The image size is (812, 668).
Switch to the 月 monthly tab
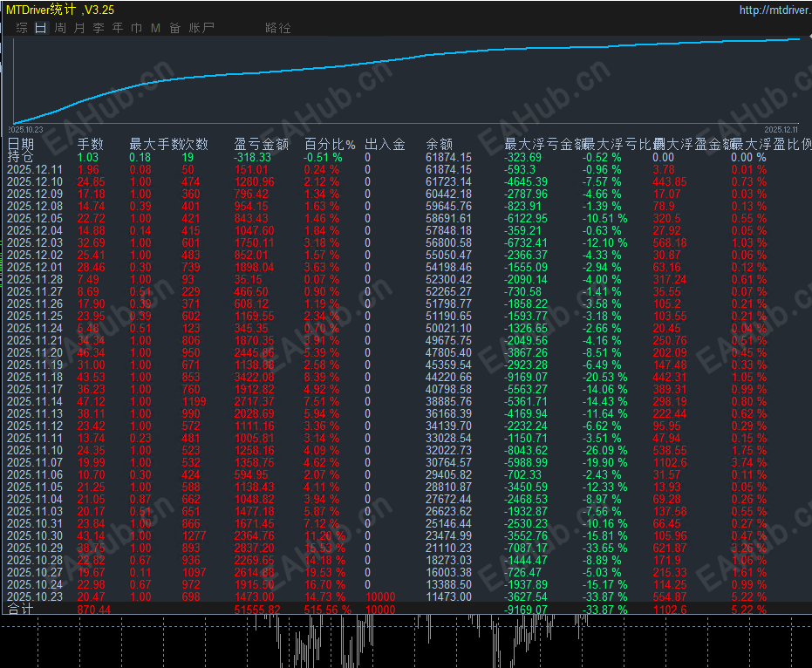tap(79, 28)
